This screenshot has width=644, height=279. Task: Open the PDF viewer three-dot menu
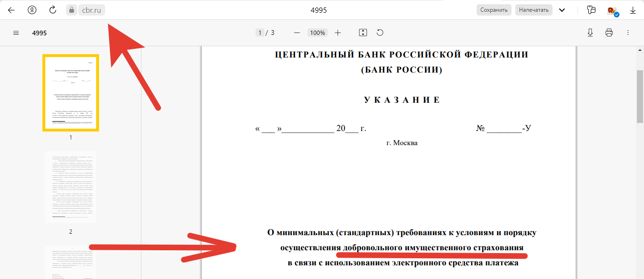[x=627, y=33]
